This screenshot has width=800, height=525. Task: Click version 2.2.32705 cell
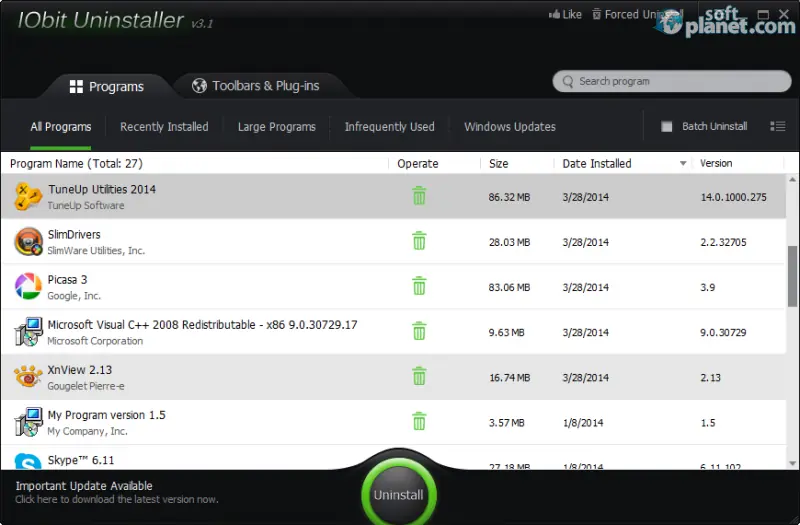(723, 242)
